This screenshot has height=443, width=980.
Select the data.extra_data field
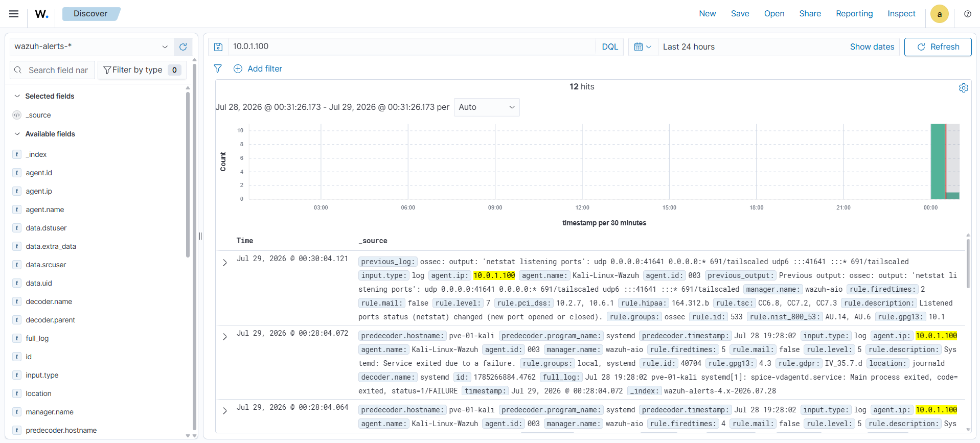tap(51, 246)
